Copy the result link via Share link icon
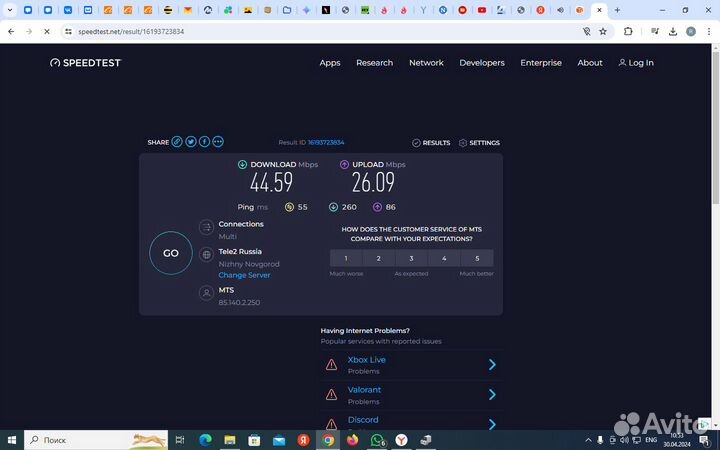Viewport: 720px width, 450px height. [x=177, y=142]
